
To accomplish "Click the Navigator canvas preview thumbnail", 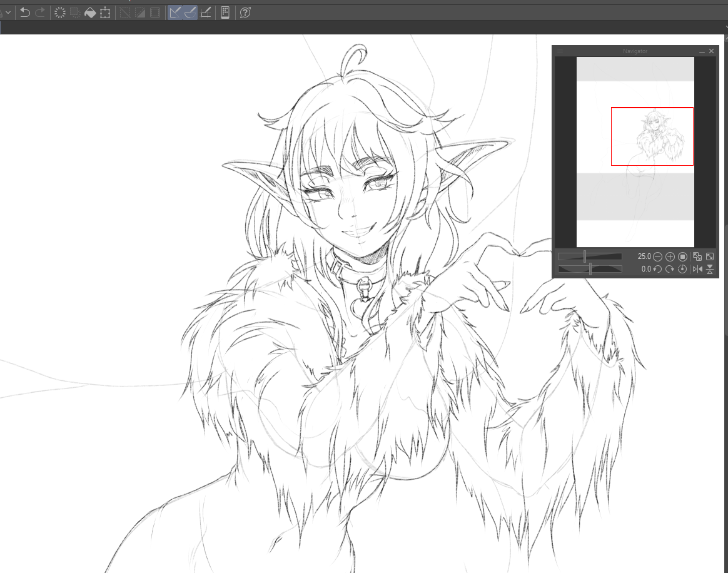I will coord(635,151).
